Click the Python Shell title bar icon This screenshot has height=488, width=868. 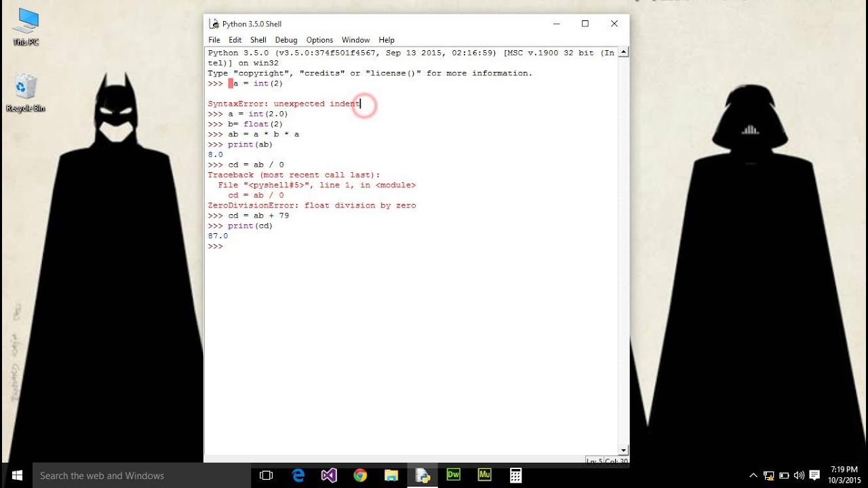click(x=214, y=24)
